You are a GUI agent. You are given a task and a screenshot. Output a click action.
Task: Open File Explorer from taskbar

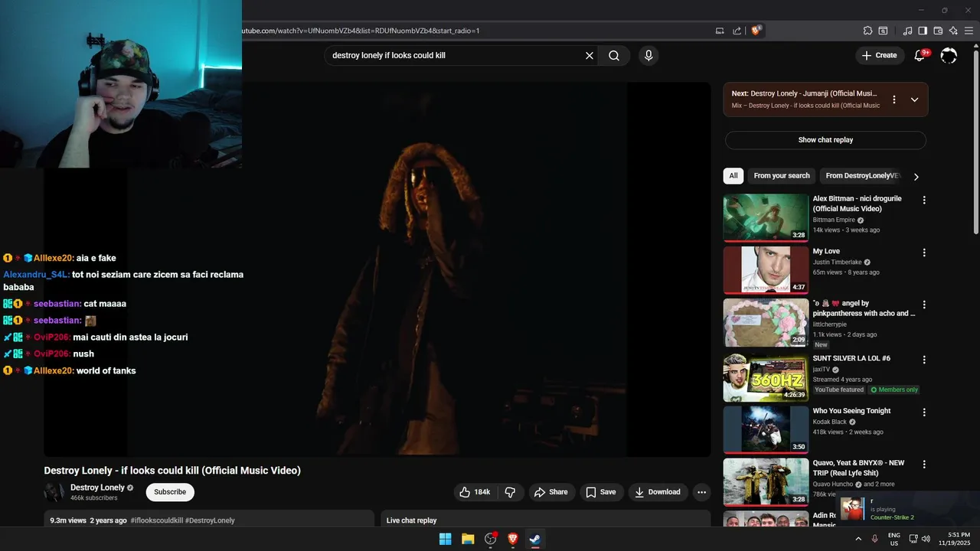(x=468, y=539)
